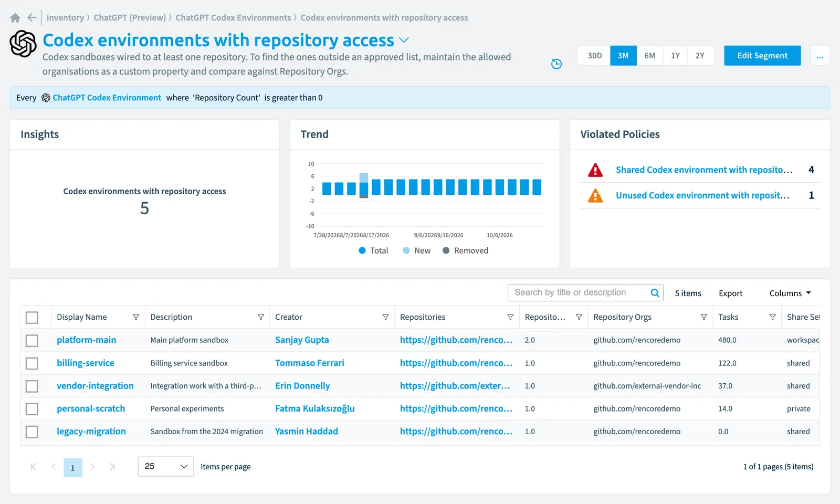The width and height of the screenshot is (840, 504).
Task: Open the Sanjay Gupta creator link
Action: coord(302,340)
